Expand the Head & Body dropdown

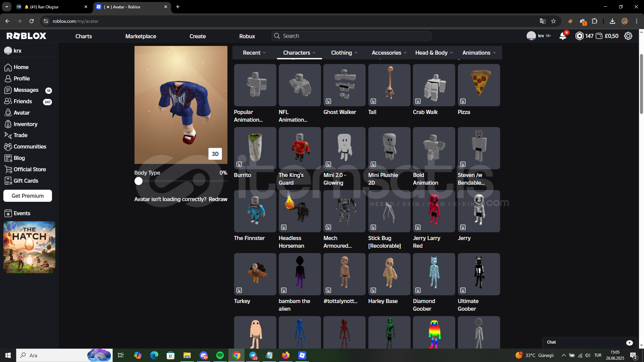434,53
